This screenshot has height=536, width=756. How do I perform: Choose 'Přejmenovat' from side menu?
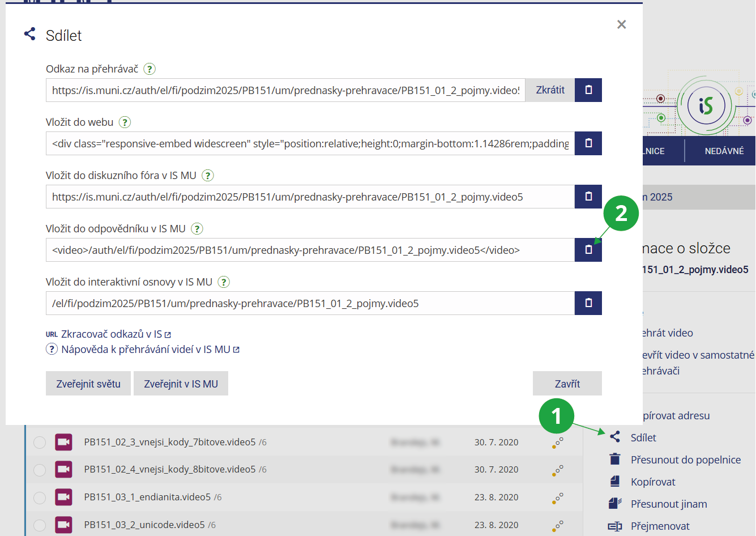coord(660,526)
